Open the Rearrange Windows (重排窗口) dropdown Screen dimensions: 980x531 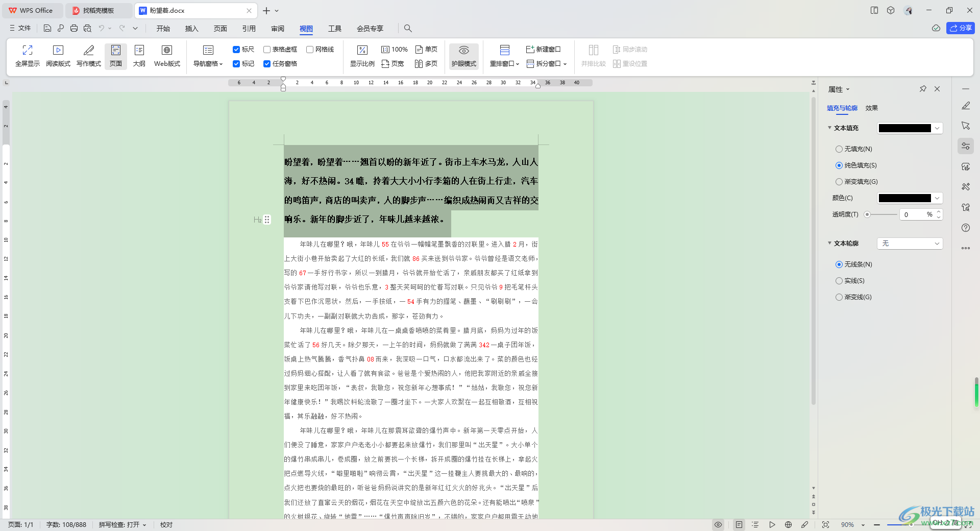tap(504, 56)
